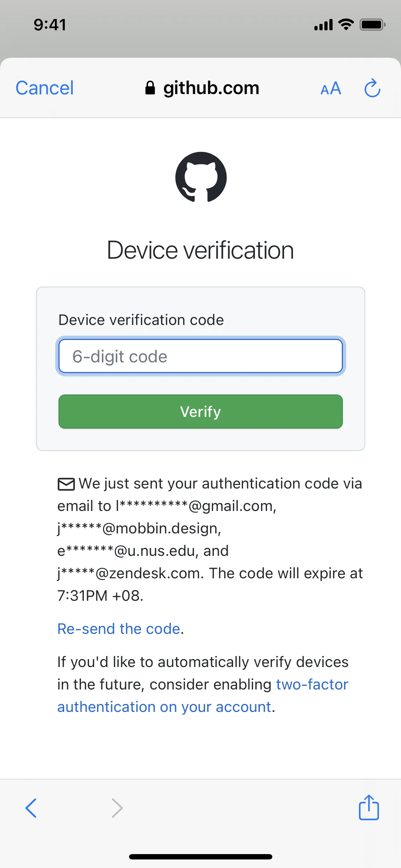Tap the back navigation chevron
The image size is (401, 868).
tap(31, 808)
